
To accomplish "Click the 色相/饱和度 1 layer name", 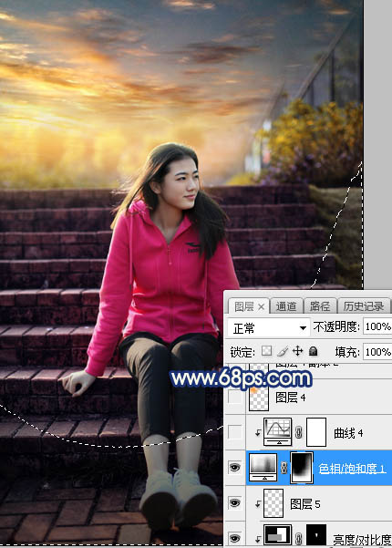I will click(353, 468).
